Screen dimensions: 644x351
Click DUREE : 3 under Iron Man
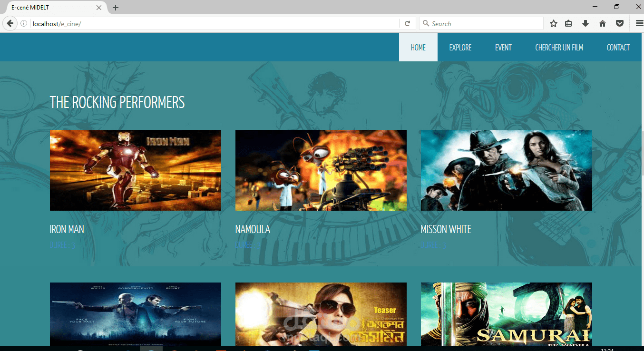point(62,245)
